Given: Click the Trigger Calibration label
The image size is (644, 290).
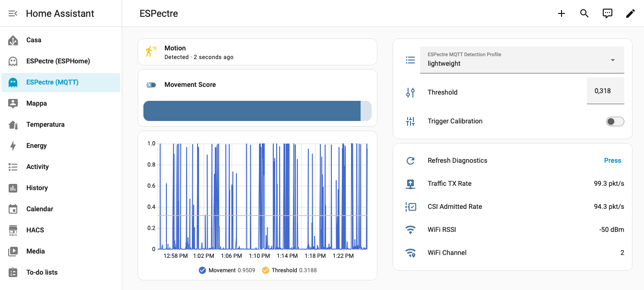Looking at the screenshot, I should (455, 121).
